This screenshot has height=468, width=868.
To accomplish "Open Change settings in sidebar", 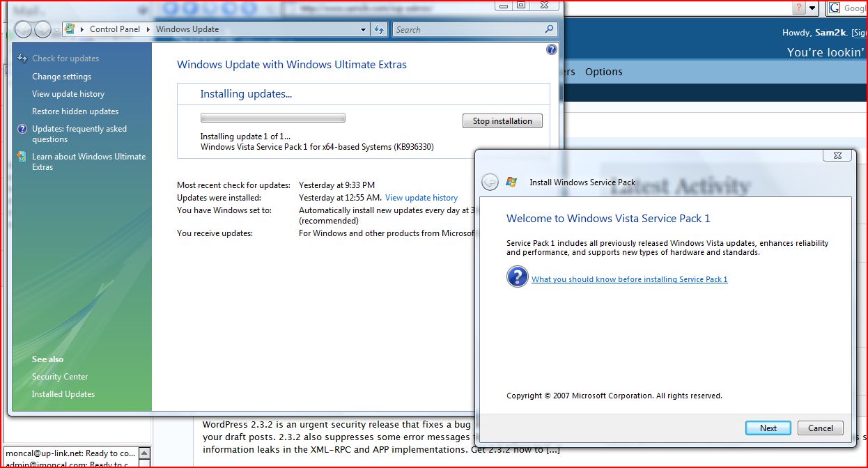I will pos(61,77).
